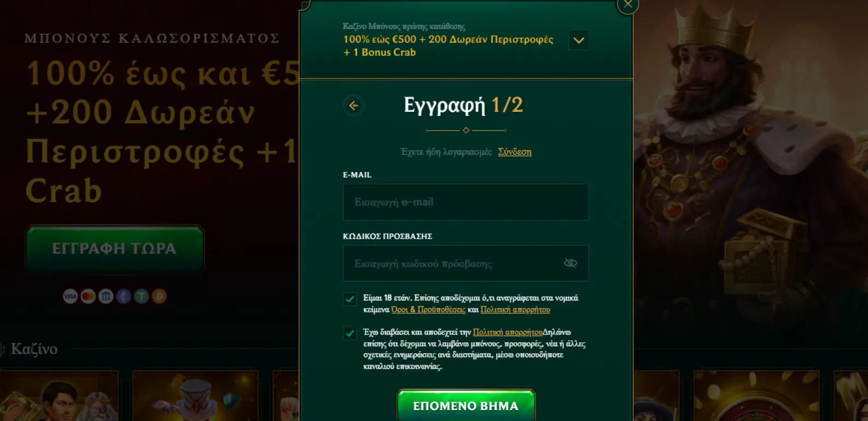The width and height of the screenshot is (868, 421).
Task: Expand the first deposit bonus dropdown chevron
Action: (x=579, y=40)
